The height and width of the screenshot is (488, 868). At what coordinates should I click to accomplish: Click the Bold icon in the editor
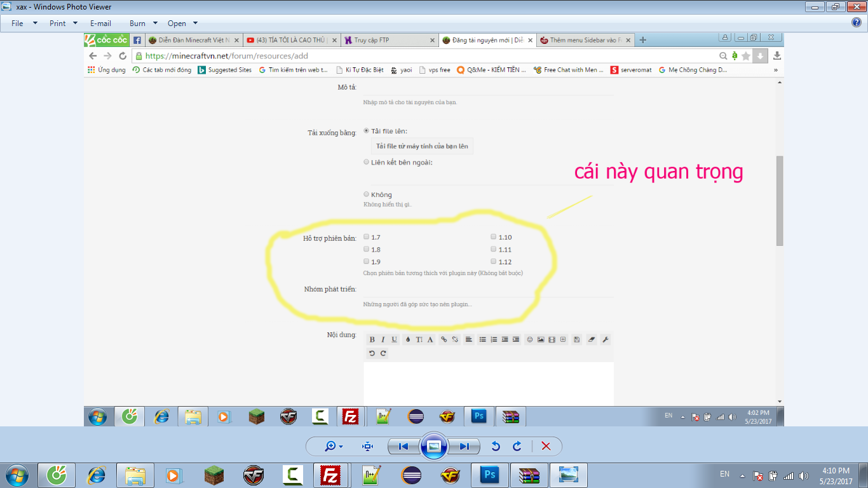[372, 339]
